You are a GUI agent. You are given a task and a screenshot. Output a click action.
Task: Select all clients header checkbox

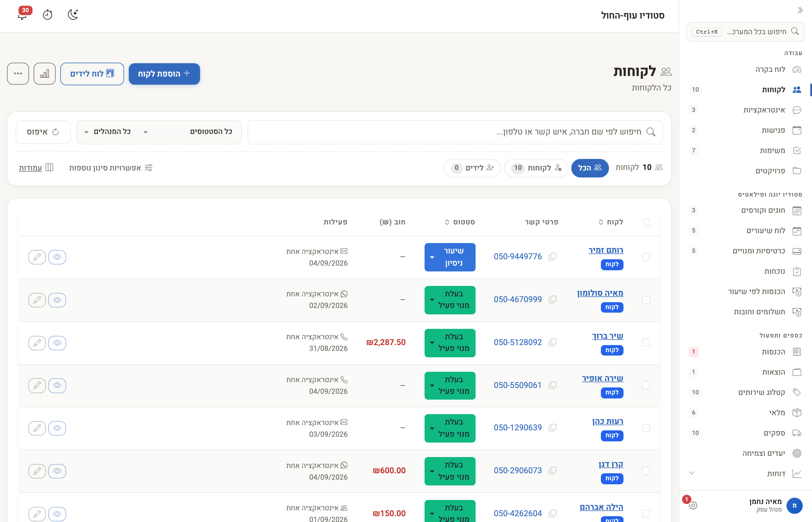(647, 222)
